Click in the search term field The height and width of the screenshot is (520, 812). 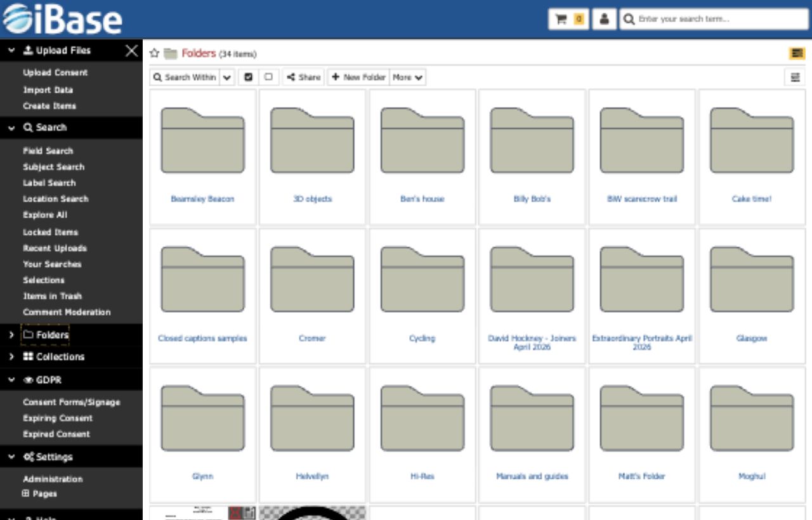tap(714, 19)
